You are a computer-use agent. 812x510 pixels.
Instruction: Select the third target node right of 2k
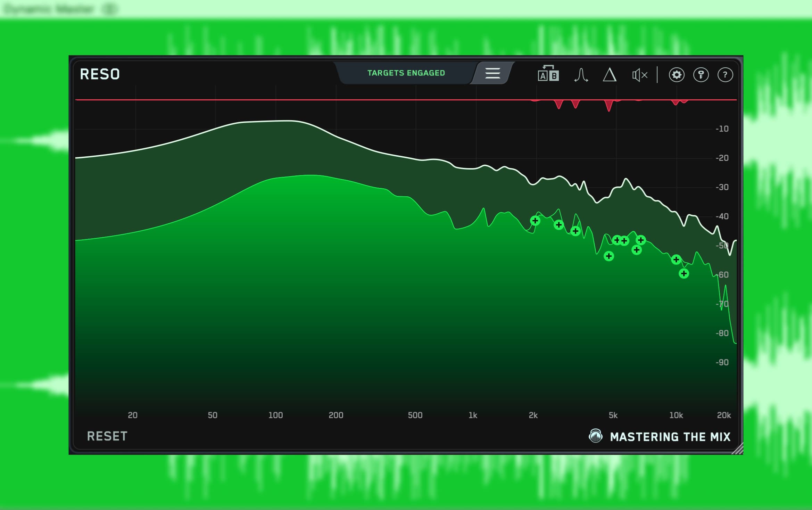(x=575, y=231)
